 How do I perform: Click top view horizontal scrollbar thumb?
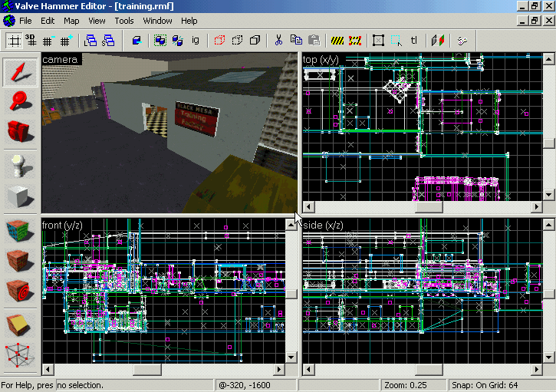click(429, 207)
